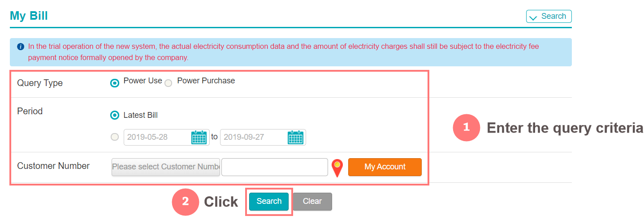This screenshot has height=220, width=644.
Task: Select the Power Purchase radio option
Action: [168, 83]
